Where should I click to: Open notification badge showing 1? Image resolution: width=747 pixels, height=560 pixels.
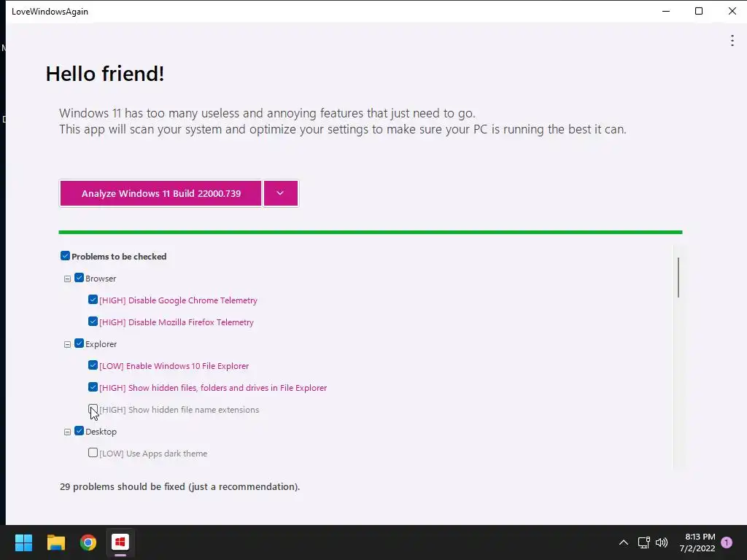point(727,542)
